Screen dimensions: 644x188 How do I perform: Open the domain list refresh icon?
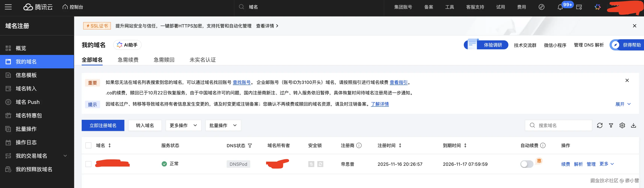coord(600,125)
